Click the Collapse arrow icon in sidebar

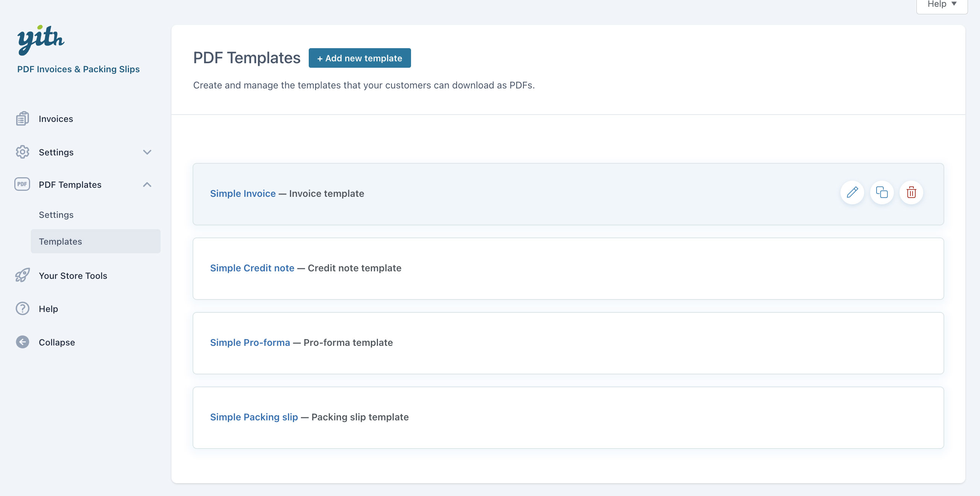[23, 342]
